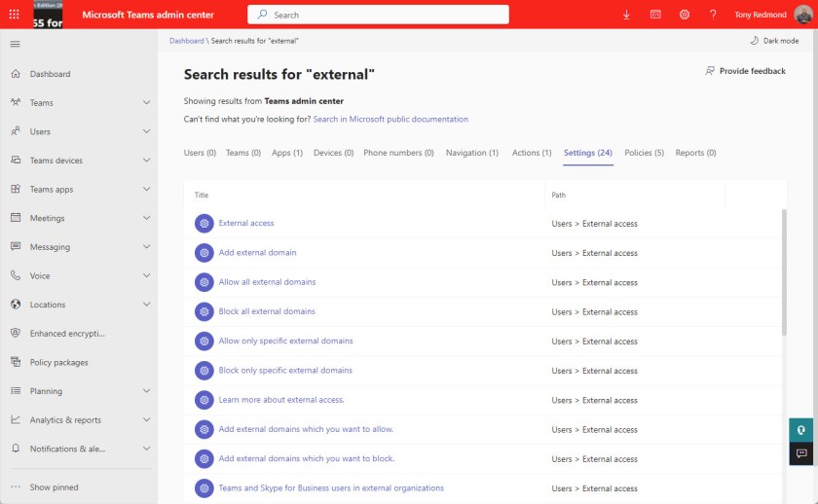The height and width of the screenshot is (504, 818).
Task: Click the Enhanced encryption shield icon
Action: click(x=16, y=333)
